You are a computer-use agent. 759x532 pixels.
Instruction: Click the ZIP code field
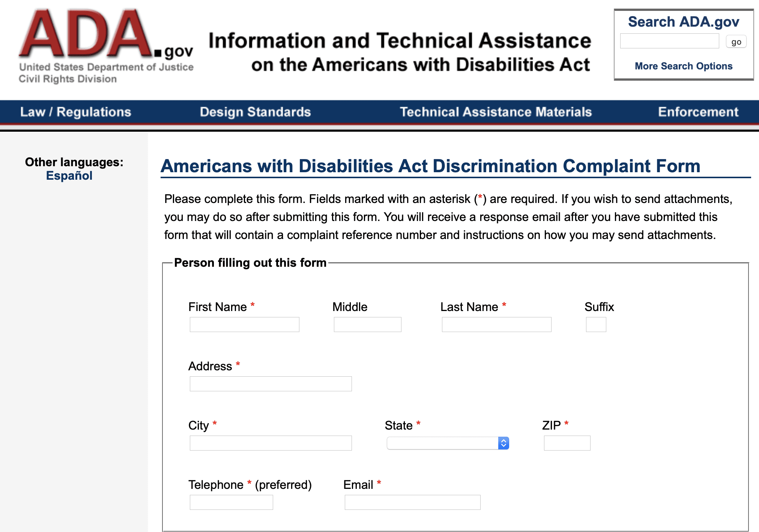pos(567,443)
